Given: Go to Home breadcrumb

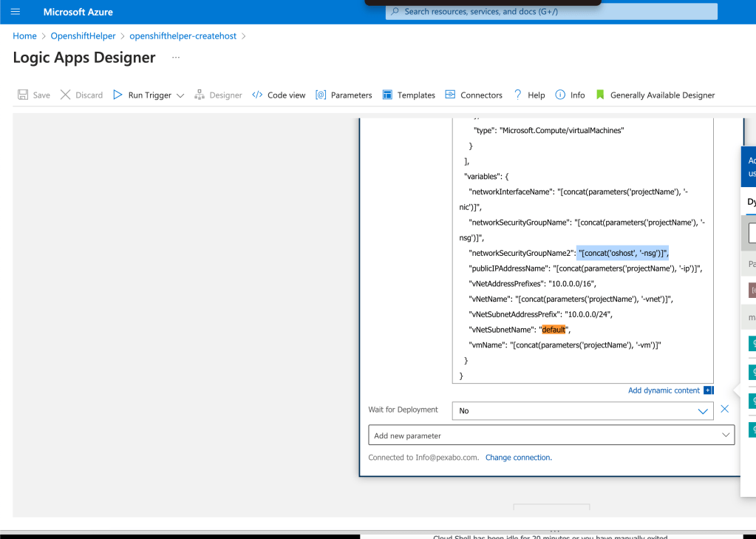Looking at the screenshot, I should (24, 35).
